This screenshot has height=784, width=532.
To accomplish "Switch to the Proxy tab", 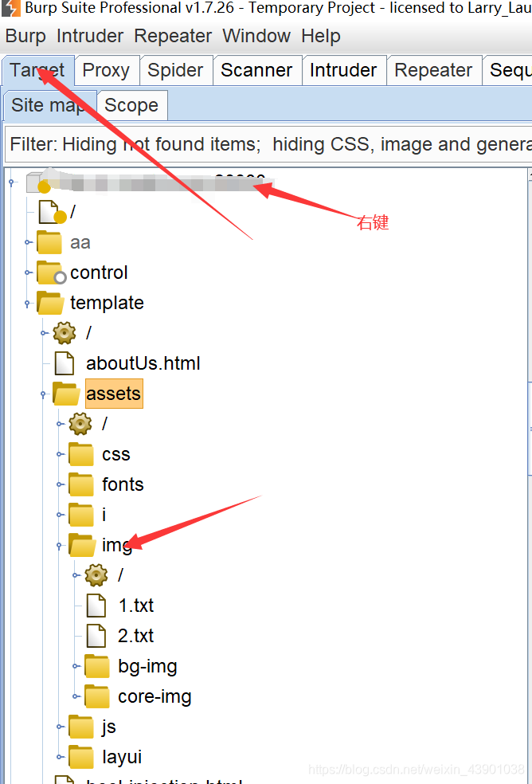I will click(107, 70).
